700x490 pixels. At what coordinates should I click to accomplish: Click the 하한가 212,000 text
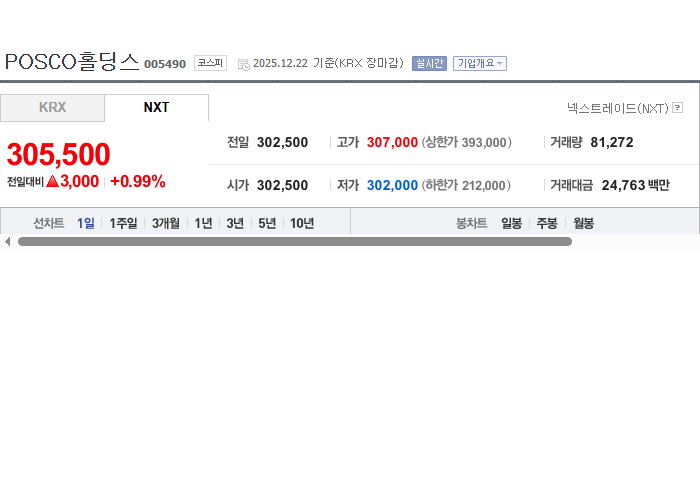point(466,185)
